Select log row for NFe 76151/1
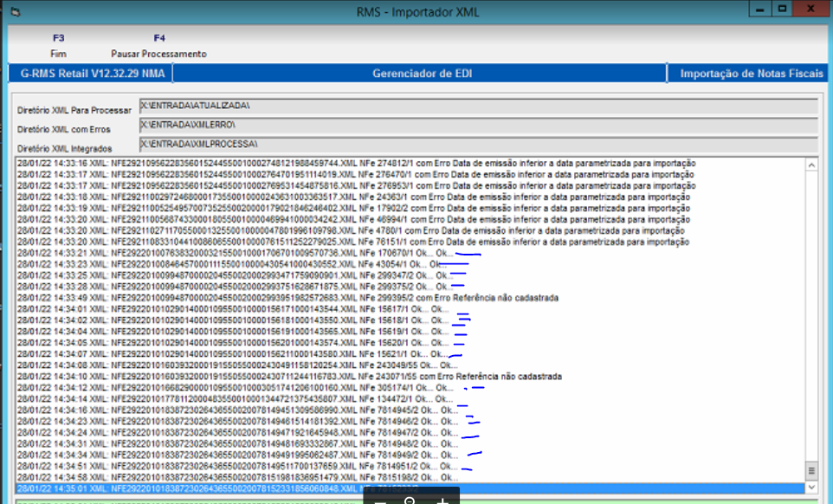The width and height of the screenshot is (833, 504). 410,242
